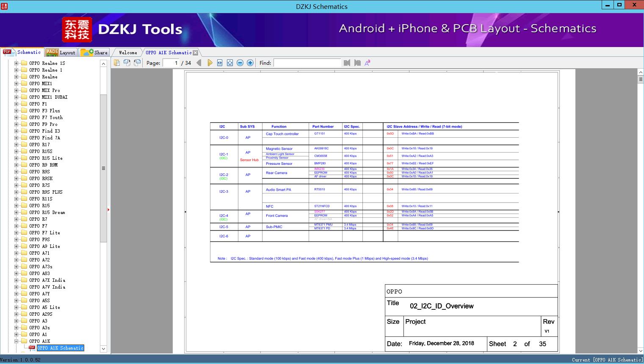Click the cloud icon on the Share tab
The image size is (644, 364).
click(87, 52)
